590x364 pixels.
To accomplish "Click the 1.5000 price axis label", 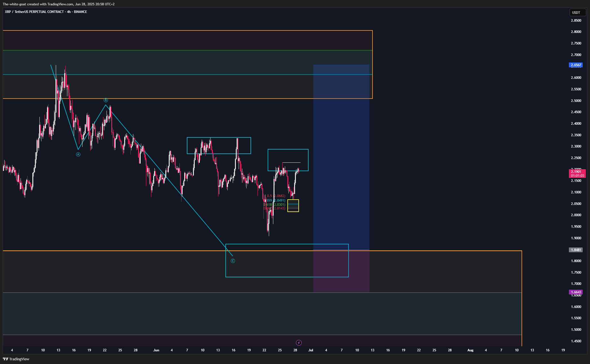I will 576,330.
